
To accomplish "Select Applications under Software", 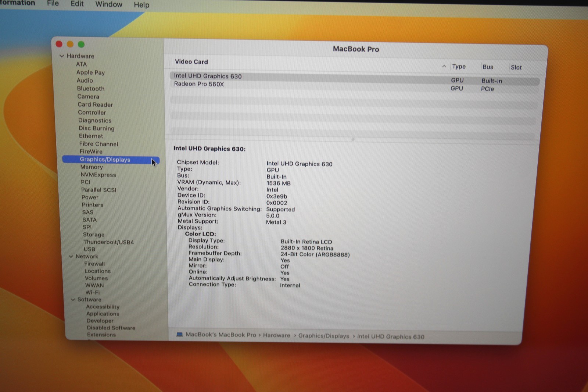I will pyautogui.click(x=103, y=314).
